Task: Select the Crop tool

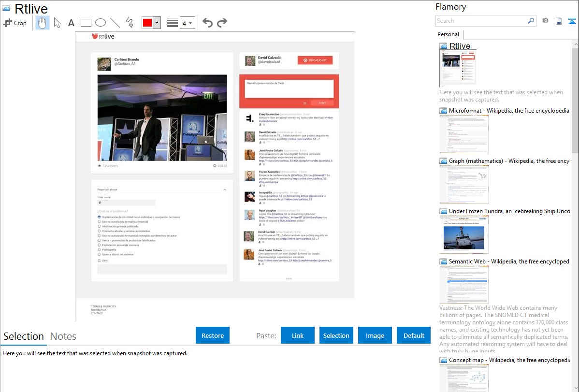Action: (x=15, y=23)
